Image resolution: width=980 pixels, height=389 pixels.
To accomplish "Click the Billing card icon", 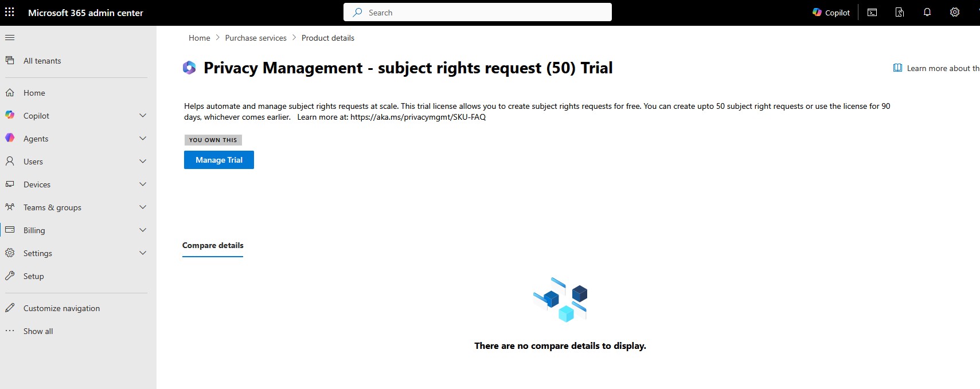I will 10,230.
